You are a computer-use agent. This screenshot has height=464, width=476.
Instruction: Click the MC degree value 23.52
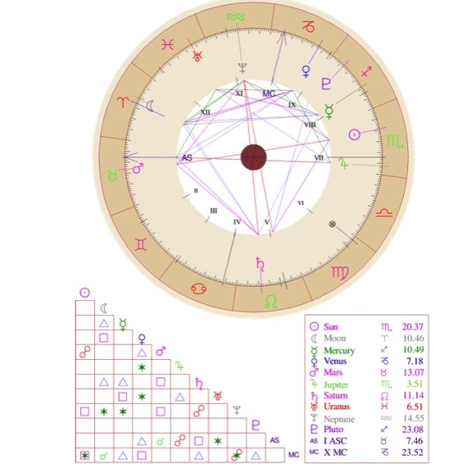click(x=413, y=453)
